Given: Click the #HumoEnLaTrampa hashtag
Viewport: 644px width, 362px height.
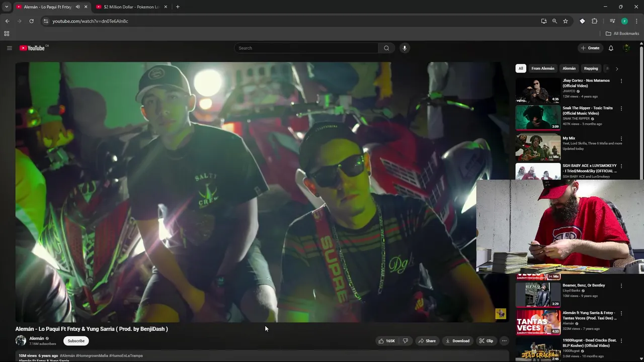Looking at the screenshot, I should coord(126,355).
